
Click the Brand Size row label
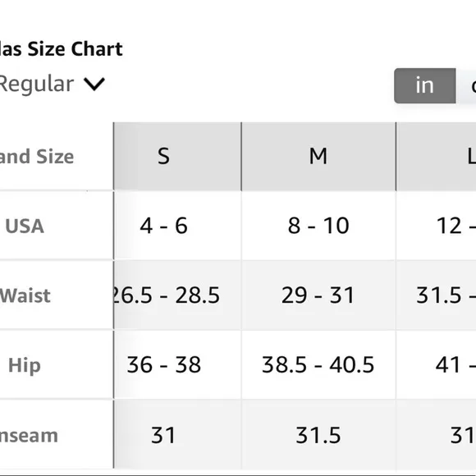point(36,157)
